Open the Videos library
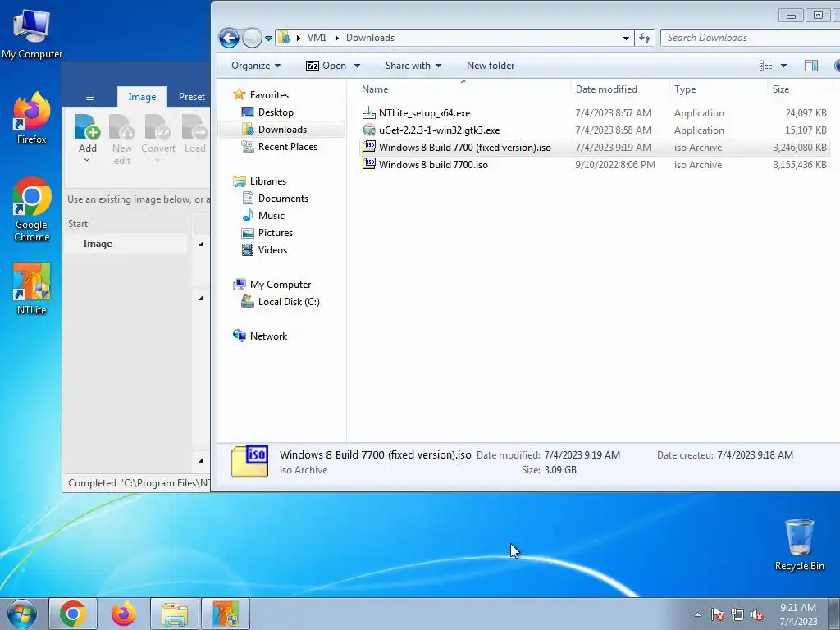 (272, 249)
